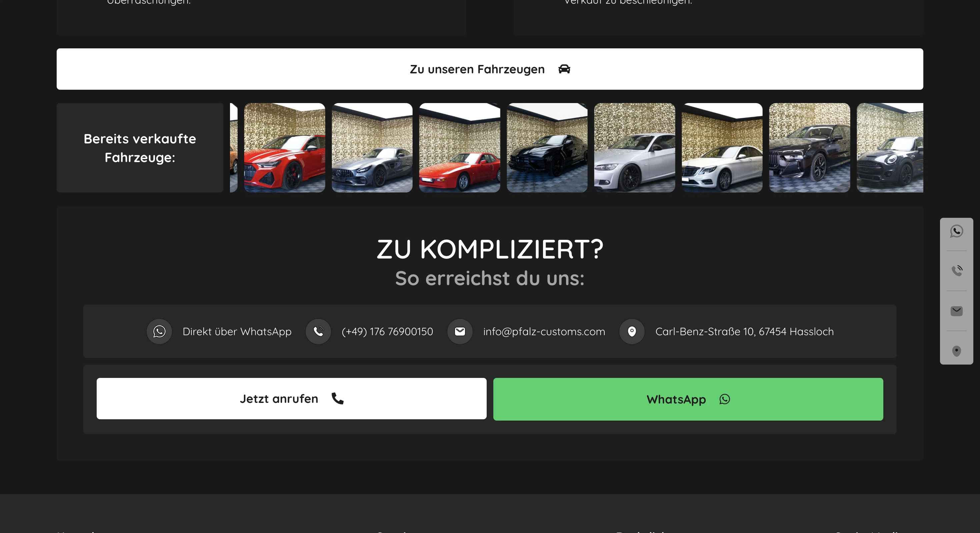This screenshot has width=980, height=533.
Task: Select the So erreichst du uns: subheading
Action: point(490,278)
